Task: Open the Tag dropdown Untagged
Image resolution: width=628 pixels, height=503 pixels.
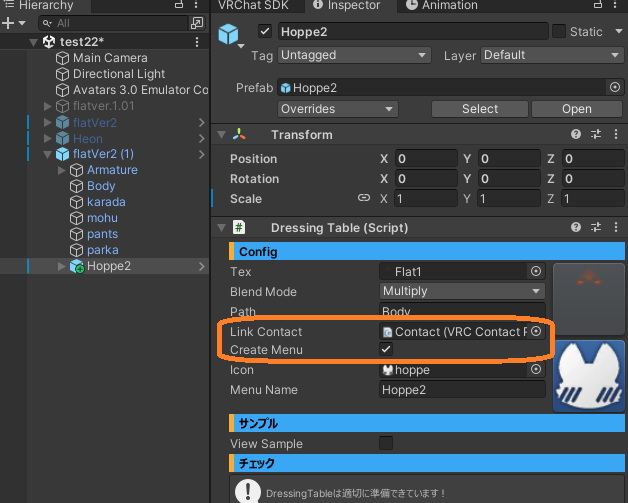Action: (x=354, y=55)
